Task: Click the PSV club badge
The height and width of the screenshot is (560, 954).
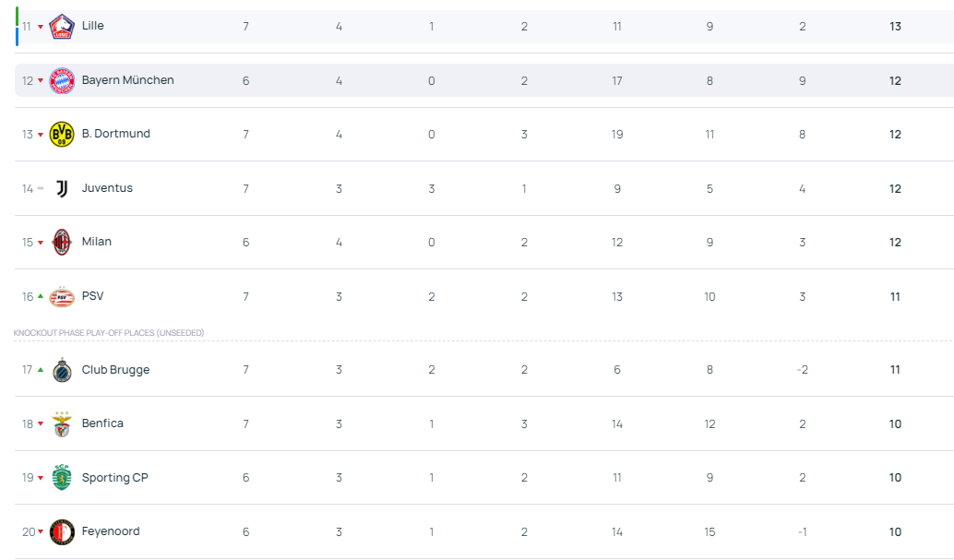Action: (62, 296)
